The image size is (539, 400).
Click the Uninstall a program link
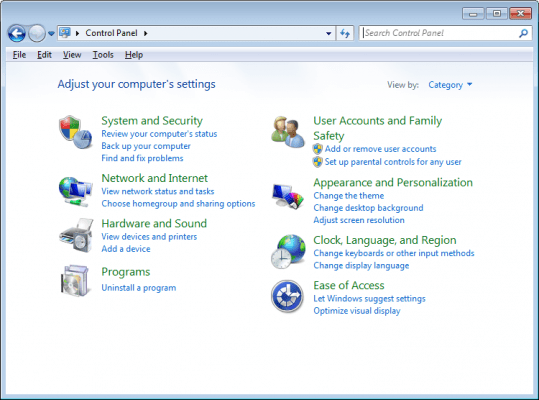[x=139, y=288]
